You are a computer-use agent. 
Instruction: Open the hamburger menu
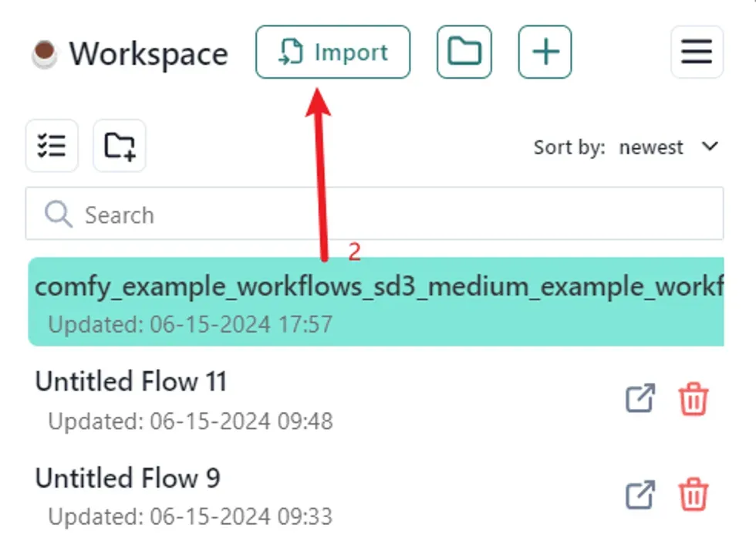tap(697, 52)
